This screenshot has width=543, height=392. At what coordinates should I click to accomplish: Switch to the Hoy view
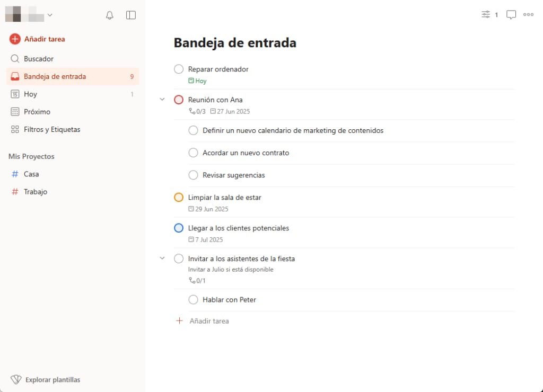30,94
